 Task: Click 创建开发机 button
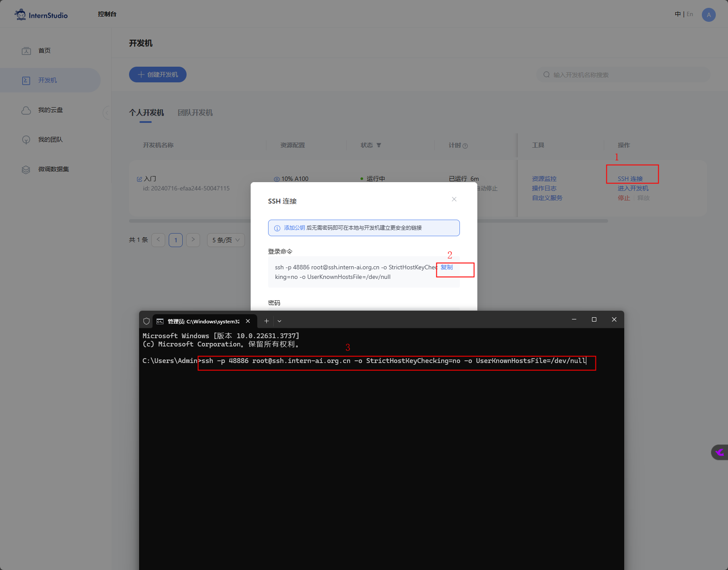click(x=157, y=75)
